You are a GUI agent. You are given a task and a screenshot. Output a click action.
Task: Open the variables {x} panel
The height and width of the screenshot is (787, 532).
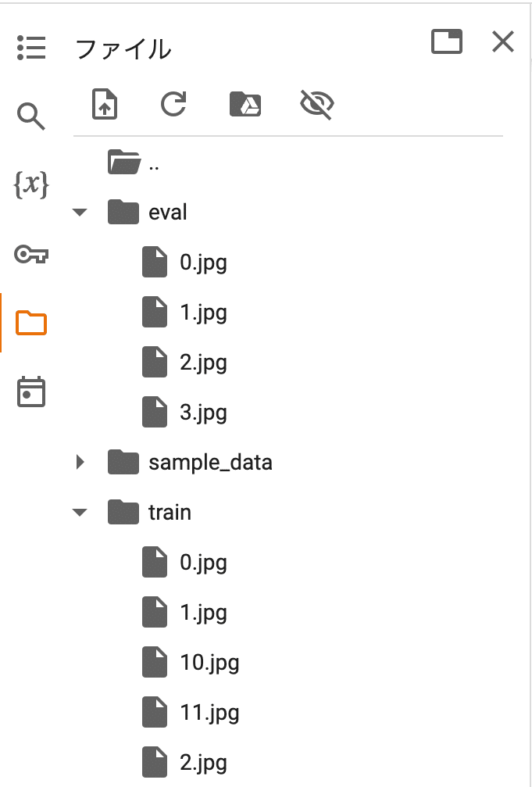[x=31, y=185]
